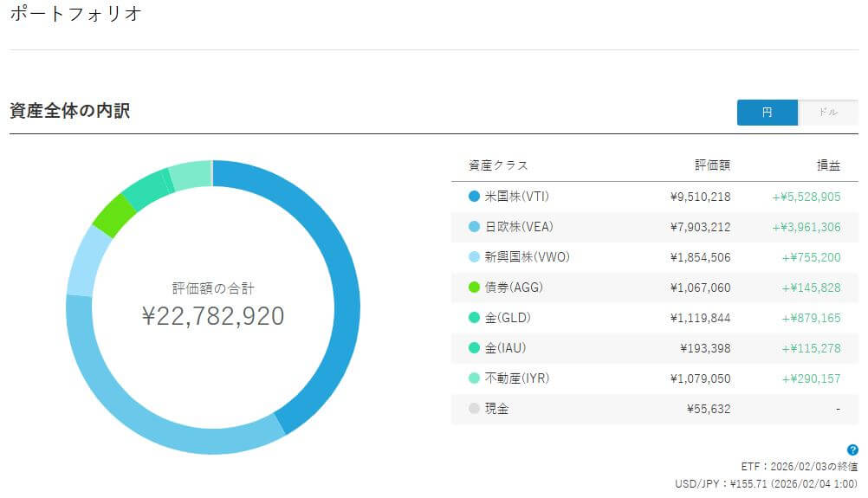Click the total value ¥22,782,920 in donut

pyautogui.click(x=213, y=316)
